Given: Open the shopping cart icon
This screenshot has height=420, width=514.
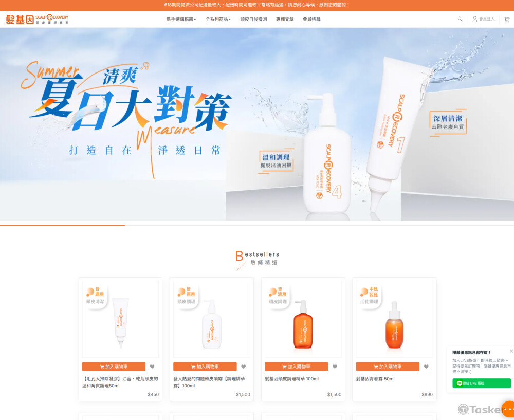Looking at the screenshot, I should click(507, 20).
